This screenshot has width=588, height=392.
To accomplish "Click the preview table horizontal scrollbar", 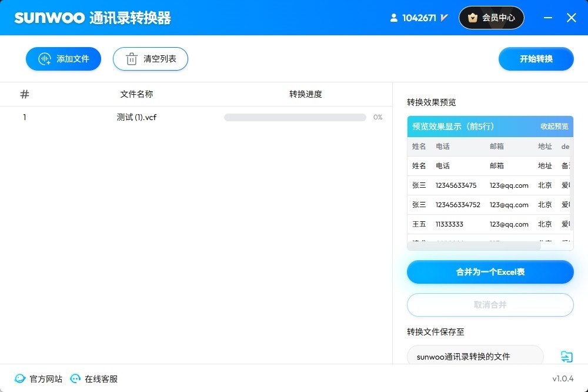I will pos(474,246).
